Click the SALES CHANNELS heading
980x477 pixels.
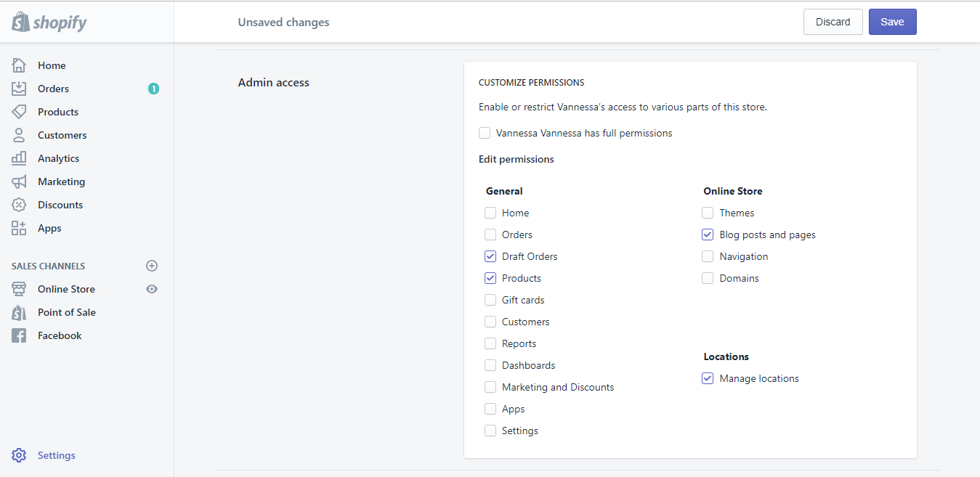[x=48, y=266]
